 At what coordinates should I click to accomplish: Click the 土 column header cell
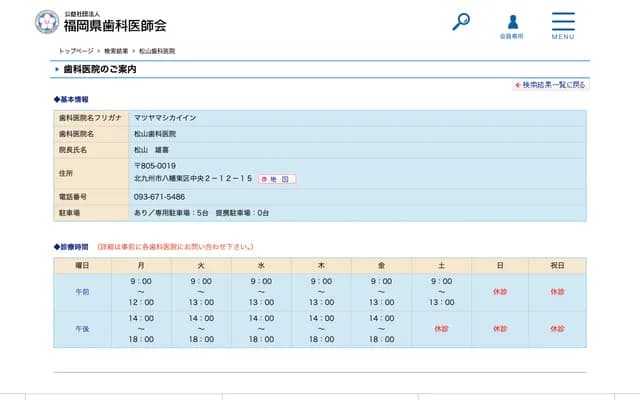441,266
